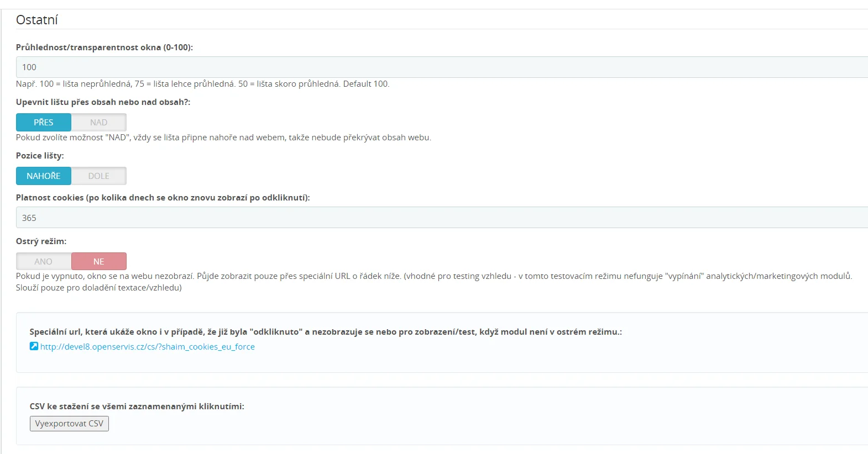Set bar position to NAHOŘE
The image size is (868, 454).
click(44, 176)
